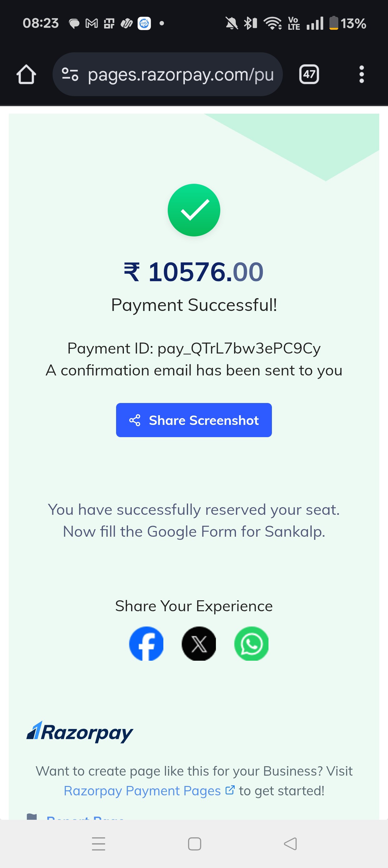Viewport: 388px width, 868px height.
Task: Tap the green success checkmark icon
Action: coord(194,210)
